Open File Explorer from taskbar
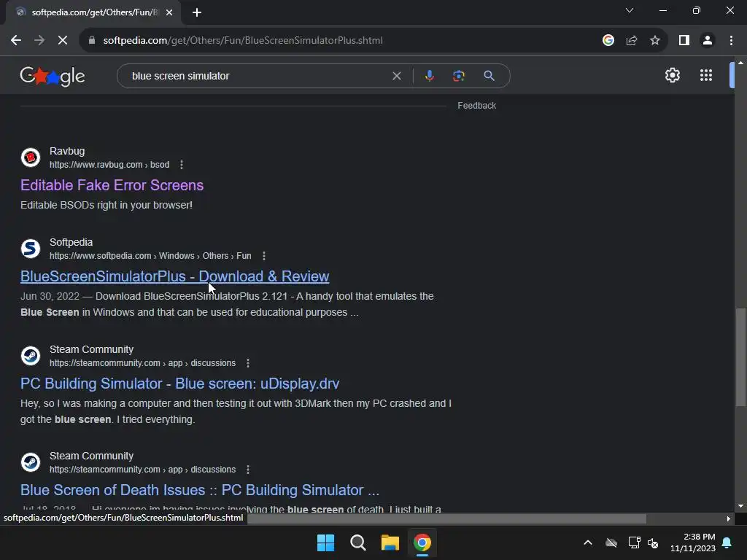Image resolution: width=747 pixels, height=560 pixels. [390, 542]
